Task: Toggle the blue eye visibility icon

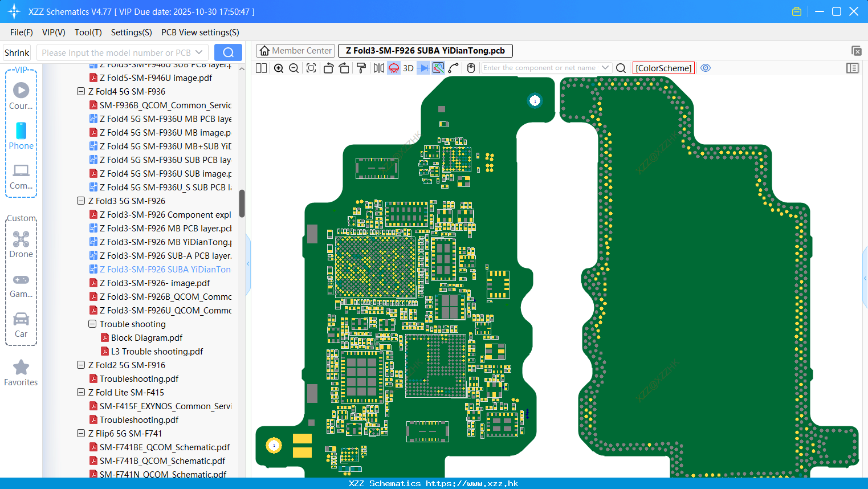Action: [x=706, y=68]
